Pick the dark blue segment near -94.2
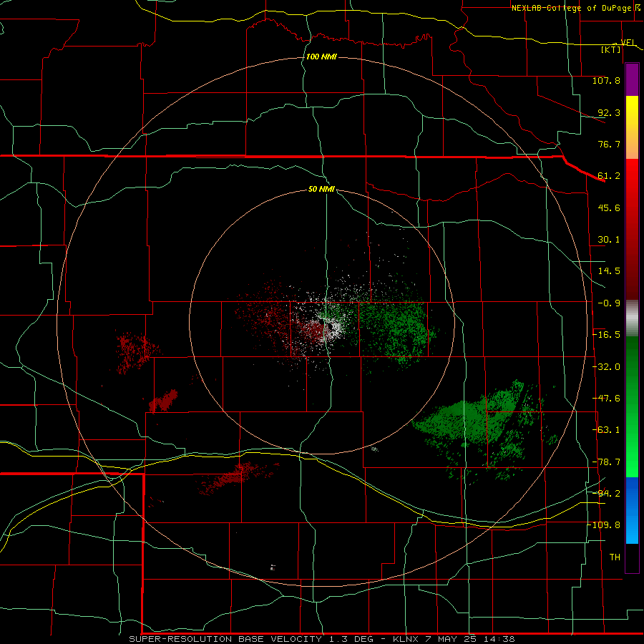 [x=632, y=493]
